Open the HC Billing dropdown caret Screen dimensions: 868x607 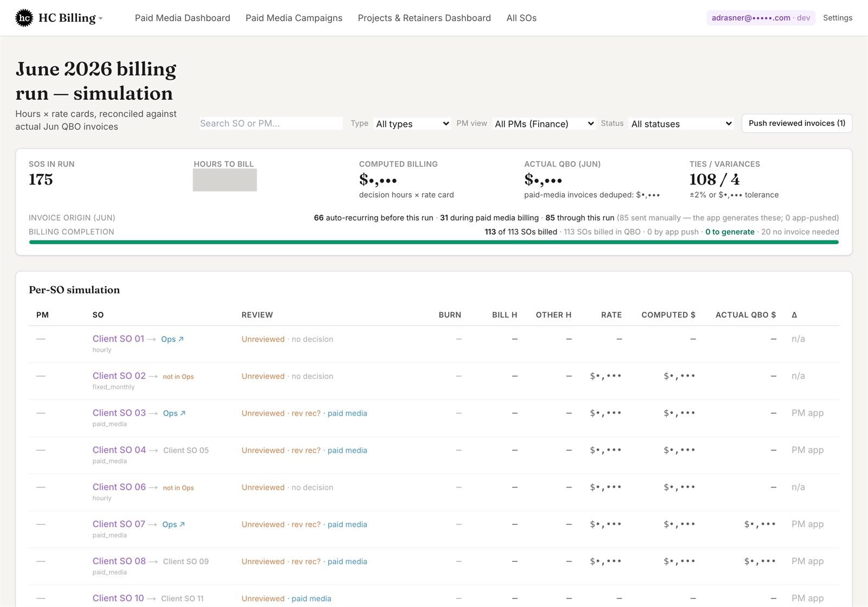[x=101, y=18]
